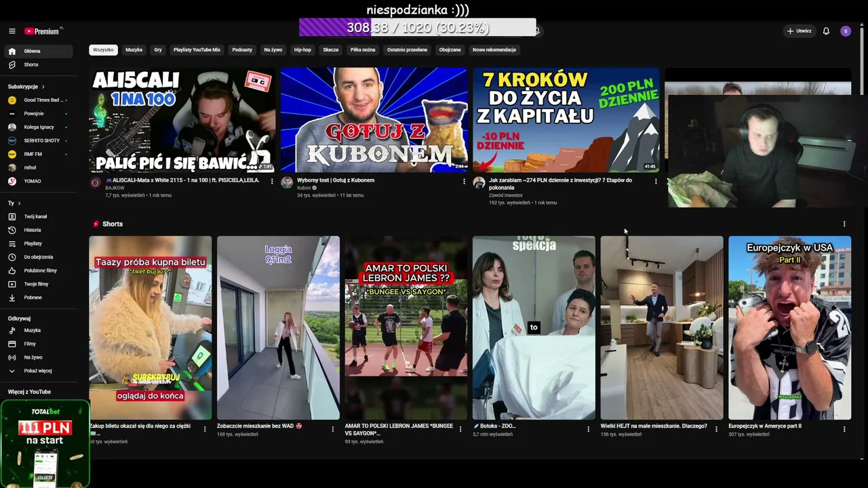The height and width of the screenshot is (488, 868).
Task: Open Filmy under Odkrywaj
Action: coord(38,344)
